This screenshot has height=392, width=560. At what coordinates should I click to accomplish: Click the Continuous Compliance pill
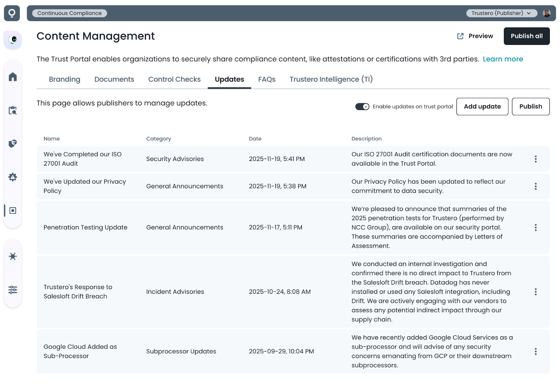(70, 13)
